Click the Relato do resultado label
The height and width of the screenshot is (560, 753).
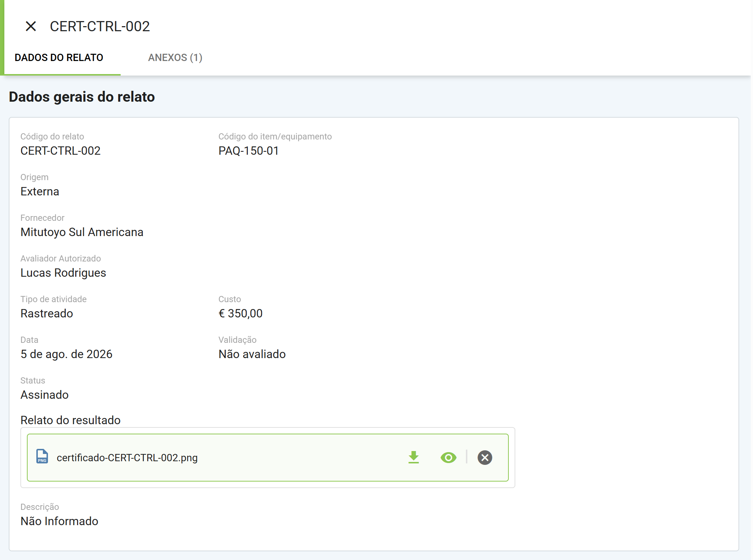[x=71, y=420]
